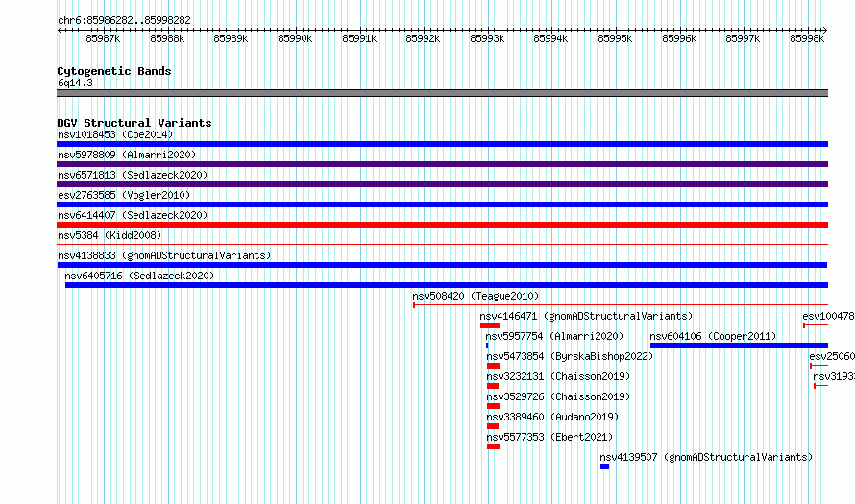The image size is (855, 504).
Task: Click the 85988k ruler position
Action: point(167,38)
